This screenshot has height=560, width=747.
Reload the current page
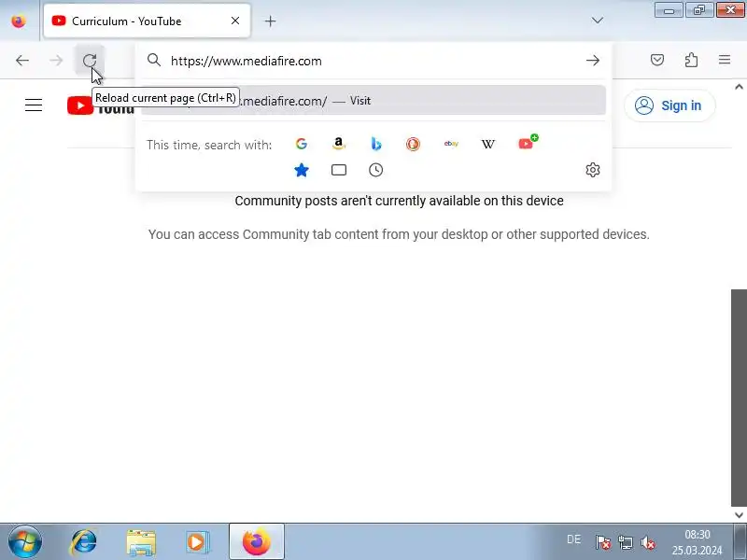coord(90,61)
